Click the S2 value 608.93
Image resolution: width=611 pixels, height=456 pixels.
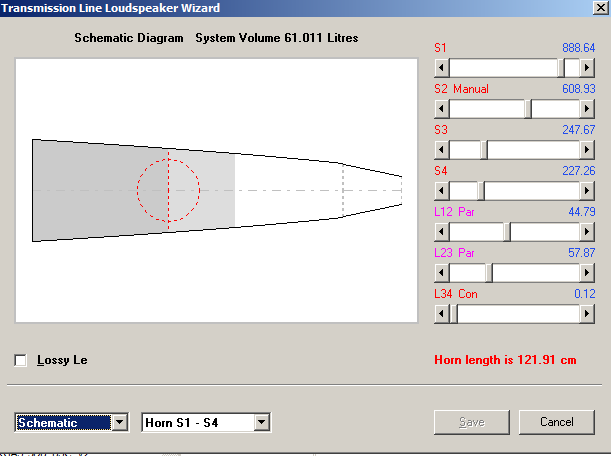(x=578, y=89)
